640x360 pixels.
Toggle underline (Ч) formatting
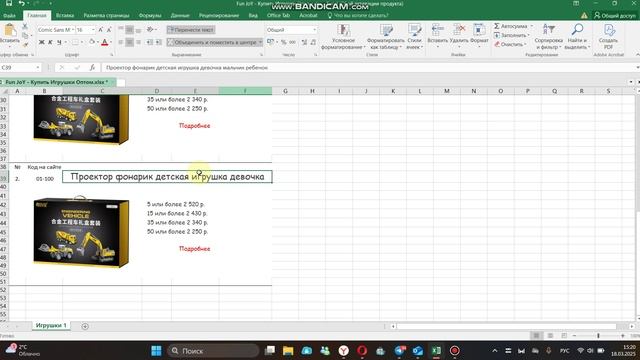(59, 42)
